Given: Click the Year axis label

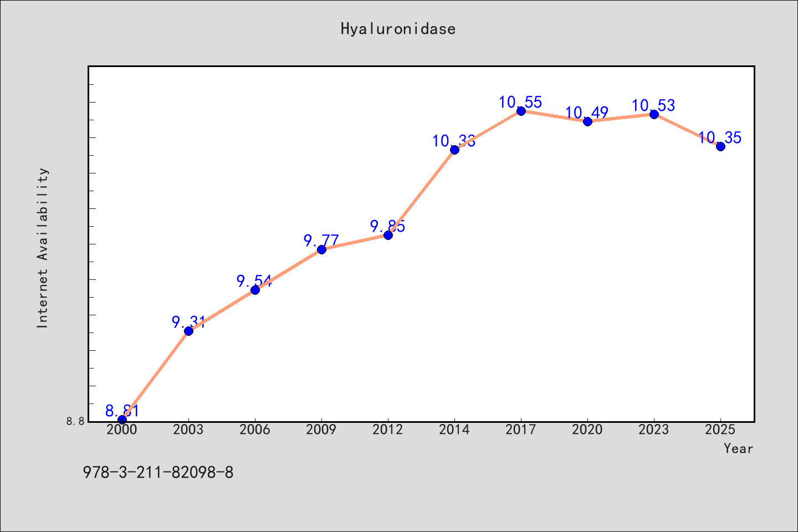Looking at the screenshot, I should click(739, 448).
